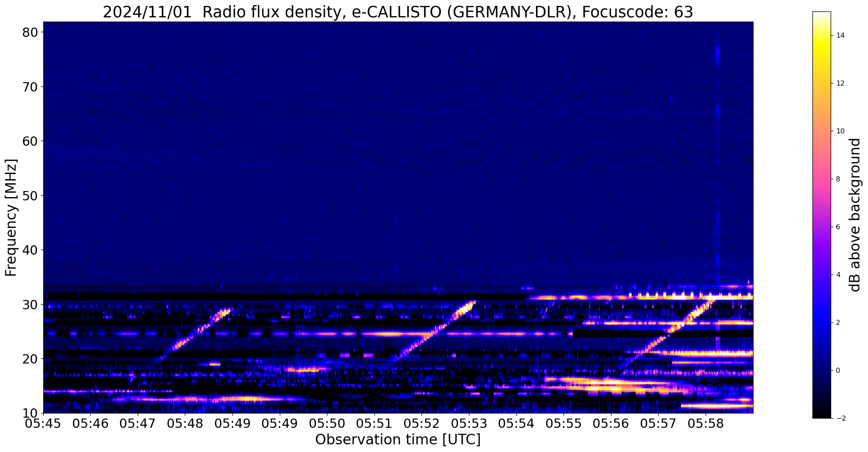
Task: Click the 05:56 time tick label
Action: point(611,424)
